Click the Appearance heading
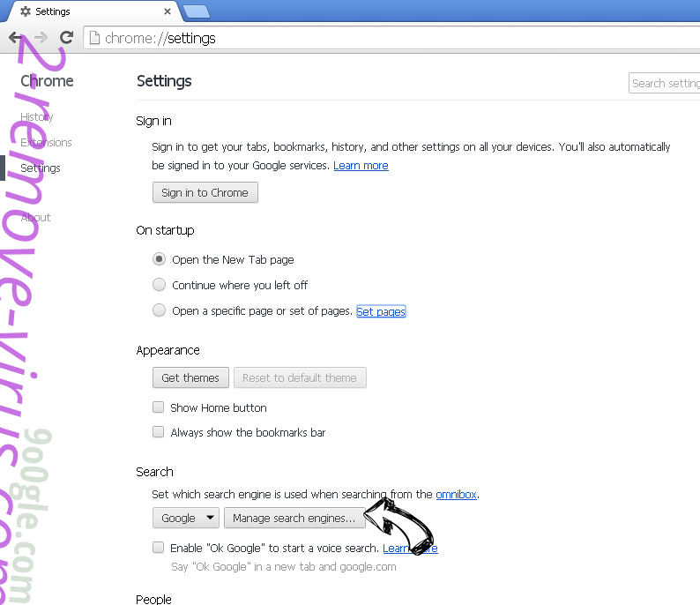The height and width of the screenshot is (605, 700). pos(168,350)
